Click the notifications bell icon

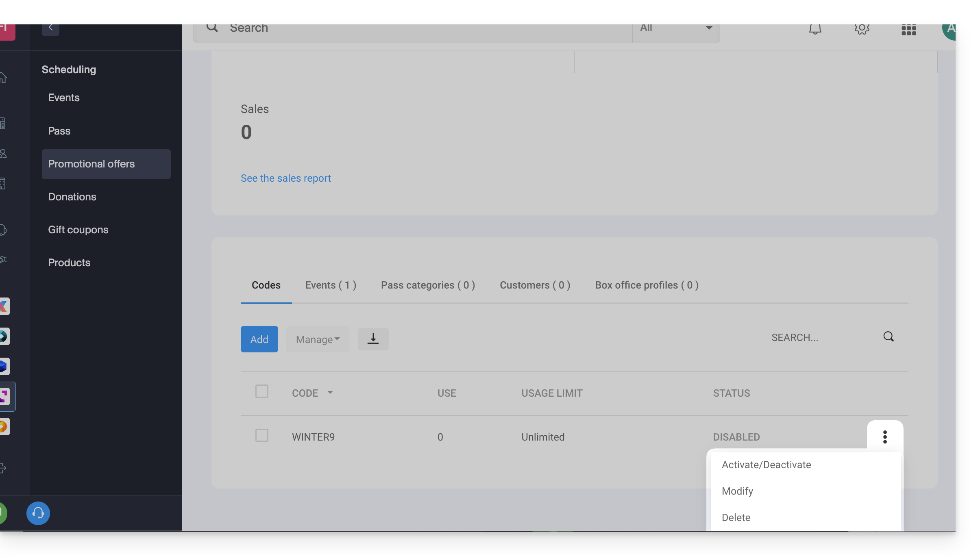815,29
